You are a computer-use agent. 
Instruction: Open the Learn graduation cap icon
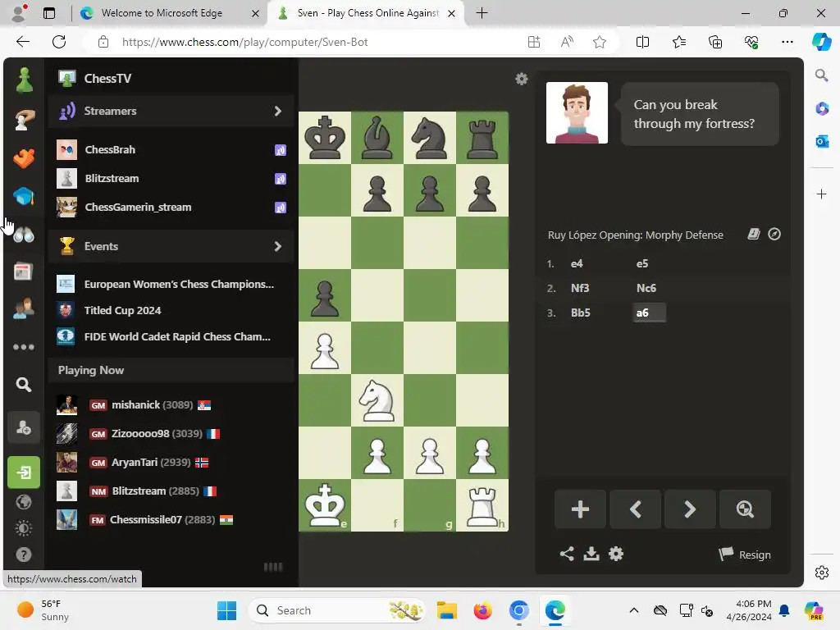click(x=24, y=196)
